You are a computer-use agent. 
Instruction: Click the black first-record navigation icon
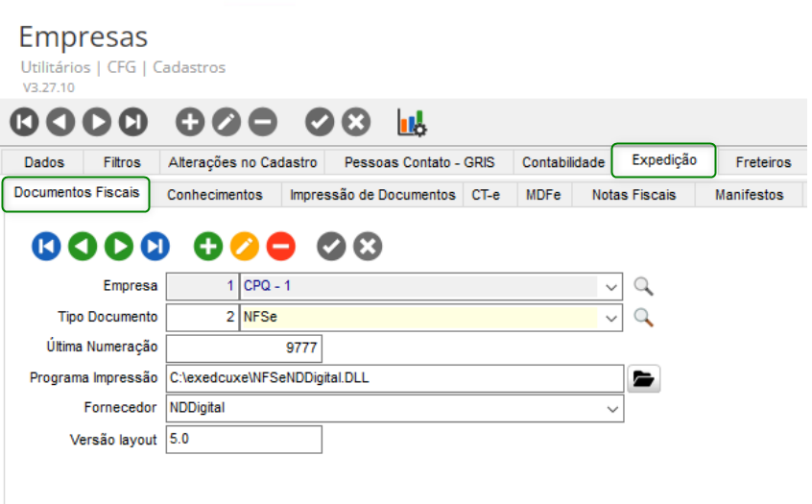[25, 122]
